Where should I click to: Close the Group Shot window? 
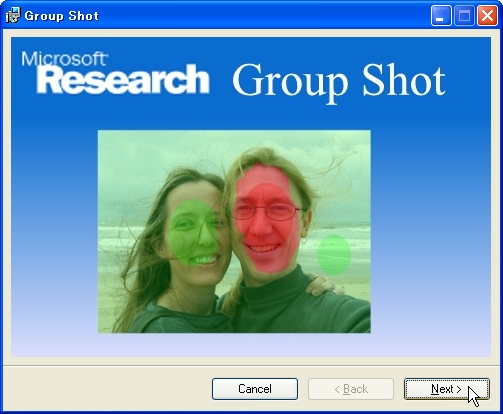tap(487, 15)
